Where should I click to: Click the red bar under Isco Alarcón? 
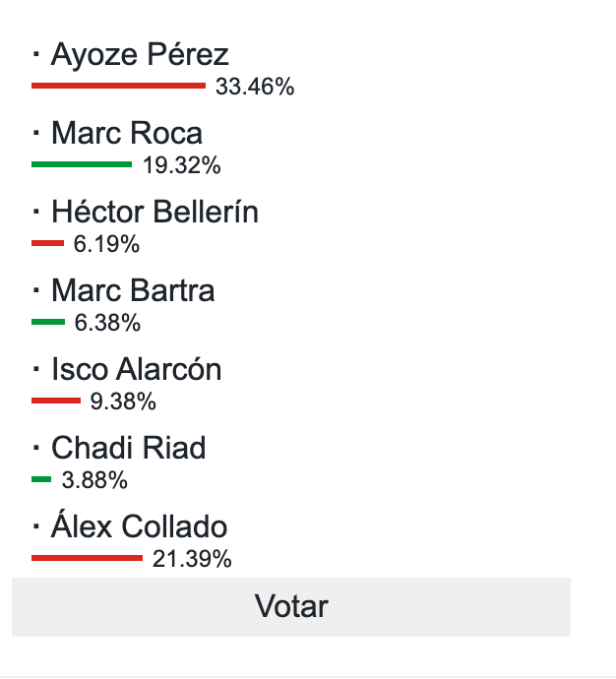click(x=55, y=401)
